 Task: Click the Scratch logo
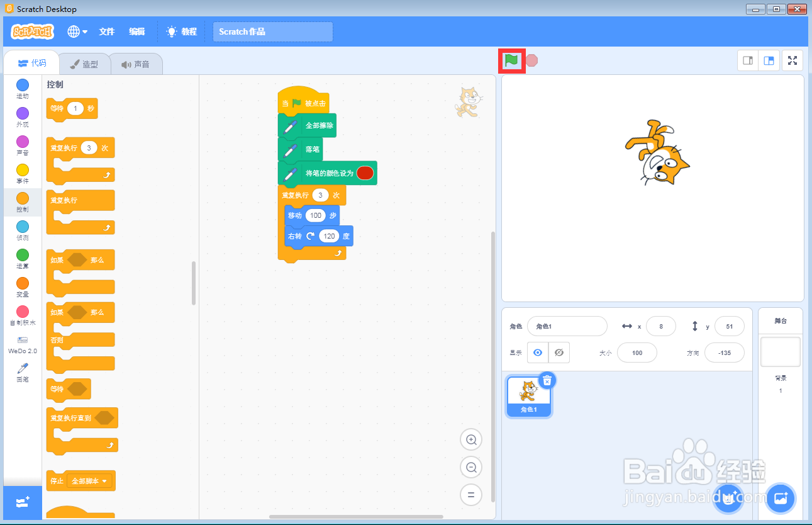(33, 31)
